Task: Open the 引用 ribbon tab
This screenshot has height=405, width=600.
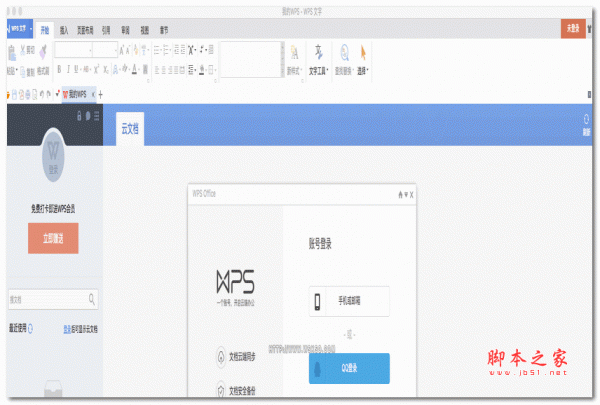Action: pos(106,30)
